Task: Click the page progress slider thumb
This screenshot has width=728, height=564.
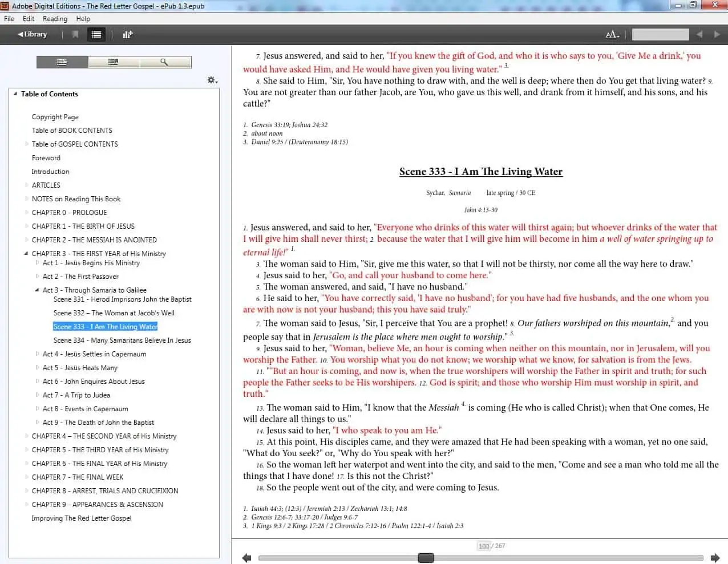Action: click(426, 558)
